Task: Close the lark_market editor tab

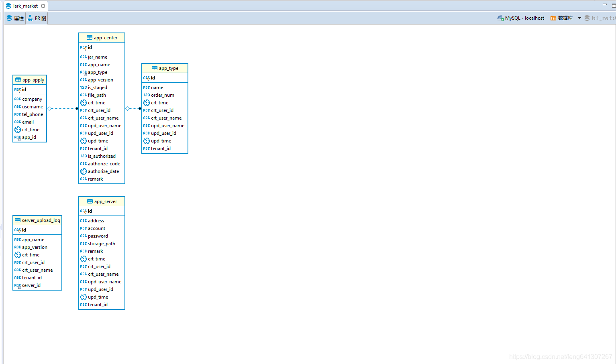Action: pyautogui.click(x=43, y=6)
